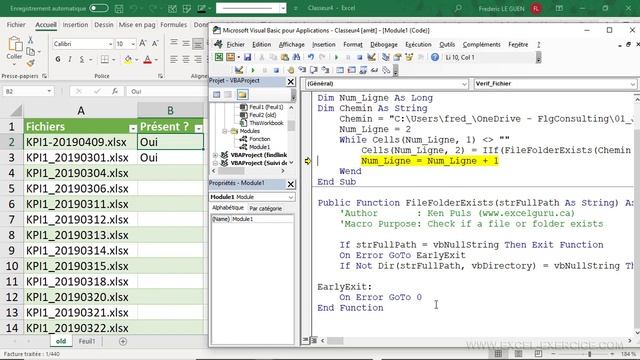
Task: Click the Excel formula bar showing Oui
Action: coord(167,91)
